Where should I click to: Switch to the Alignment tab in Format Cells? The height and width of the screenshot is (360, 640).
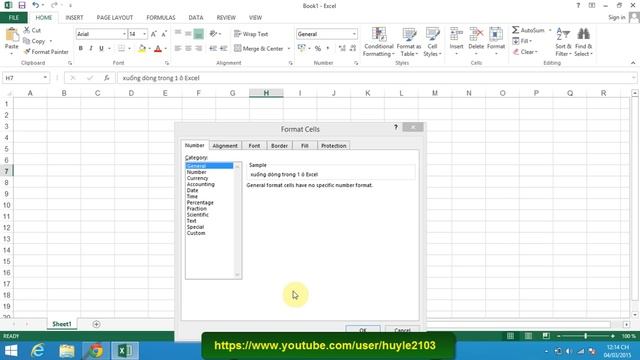tap(225, 146)
